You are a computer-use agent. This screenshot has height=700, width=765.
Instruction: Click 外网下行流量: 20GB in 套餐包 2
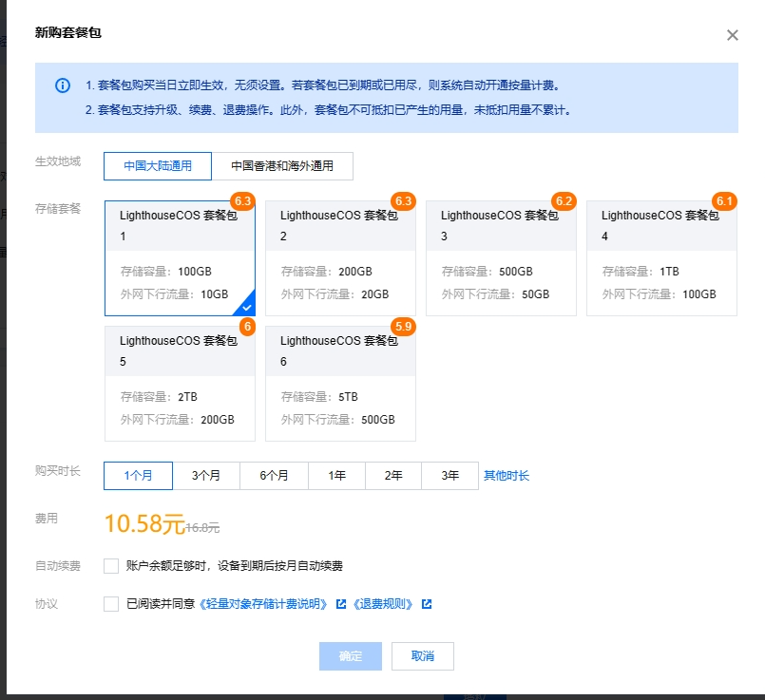tap(335, 294)
